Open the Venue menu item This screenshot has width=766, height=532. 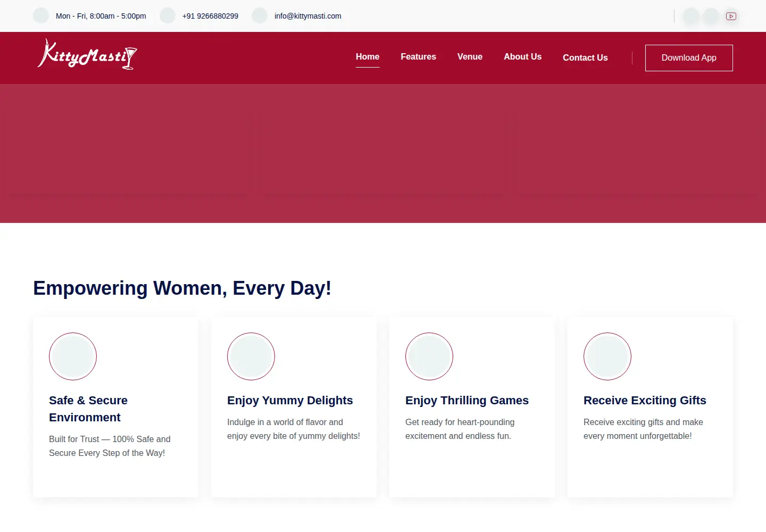click(x=470, y=57)
